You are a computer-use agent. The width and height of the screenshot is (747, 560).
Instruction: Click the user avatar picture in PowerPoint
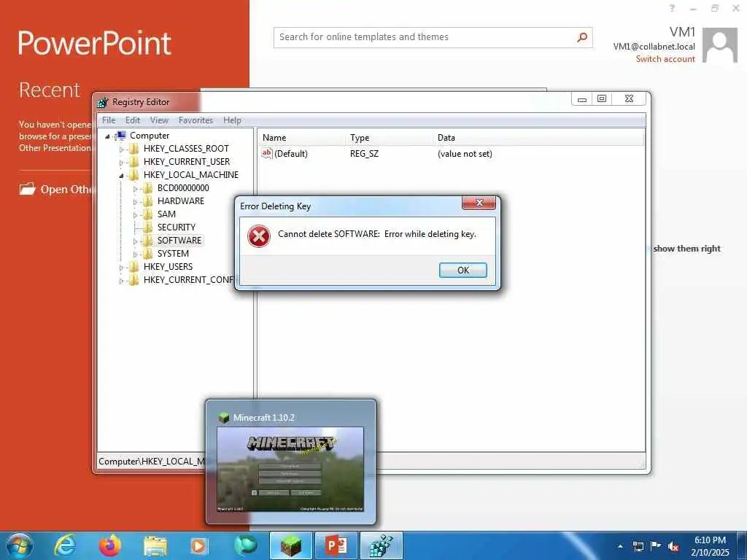coord(720,46)
